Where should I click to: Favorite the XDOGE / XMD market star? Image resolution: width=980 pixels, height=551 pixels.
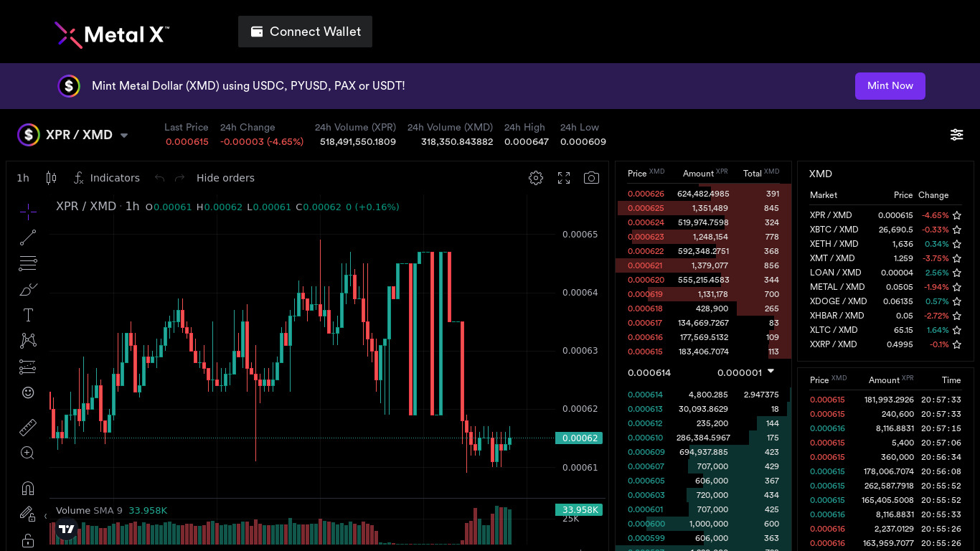(x=956, y=301)
